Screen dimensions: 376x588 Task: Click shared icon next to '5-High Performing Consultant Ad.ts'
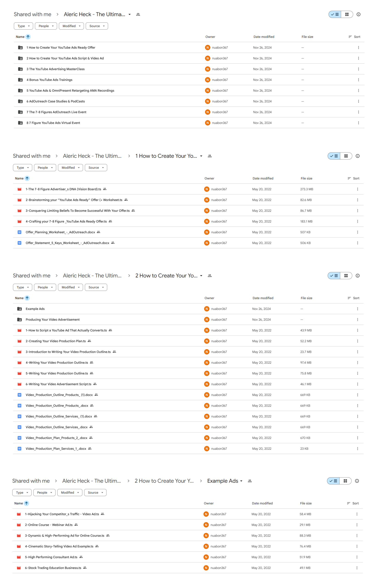81,557
